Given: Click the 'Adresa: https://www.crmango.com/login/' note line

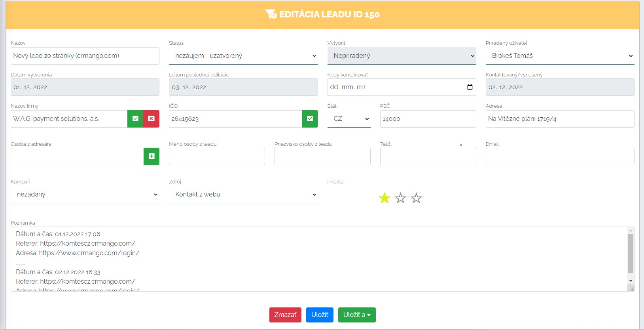Looking at the screenshot, I should (78, 253).
